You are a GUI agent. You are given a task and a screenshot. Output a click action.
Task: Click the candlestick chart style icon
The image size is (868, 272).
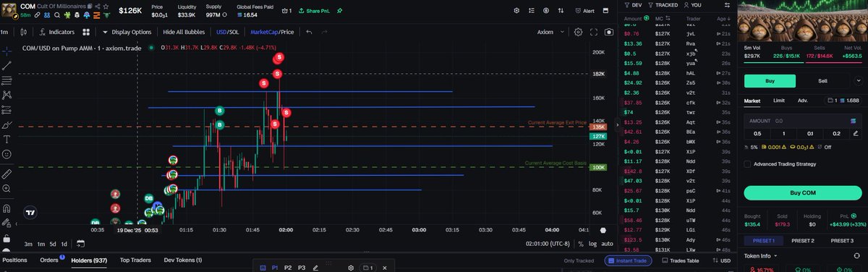coord(25,32)
